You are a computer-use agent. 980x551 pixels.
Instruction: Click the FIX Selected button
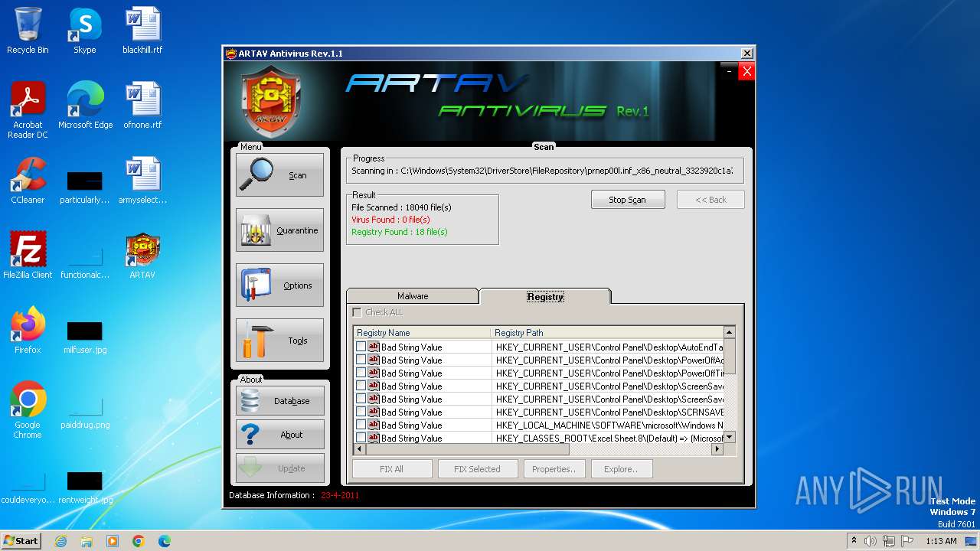coord(478,469)
